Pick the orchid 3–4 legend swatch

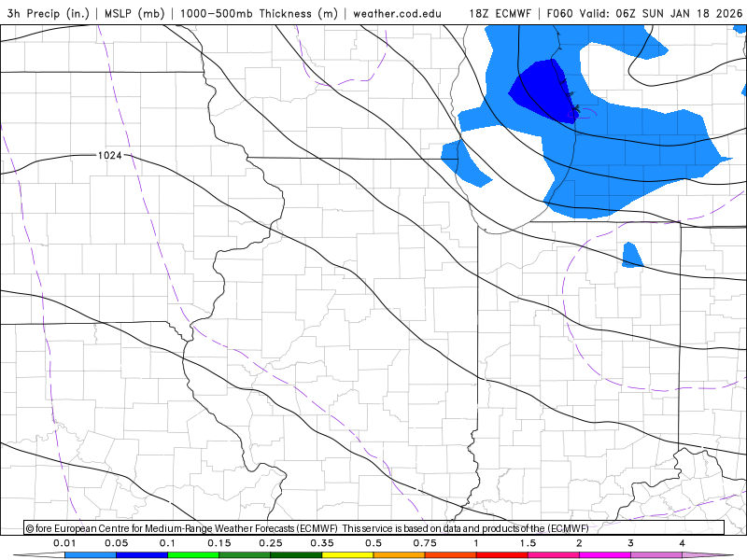[656, 555]
